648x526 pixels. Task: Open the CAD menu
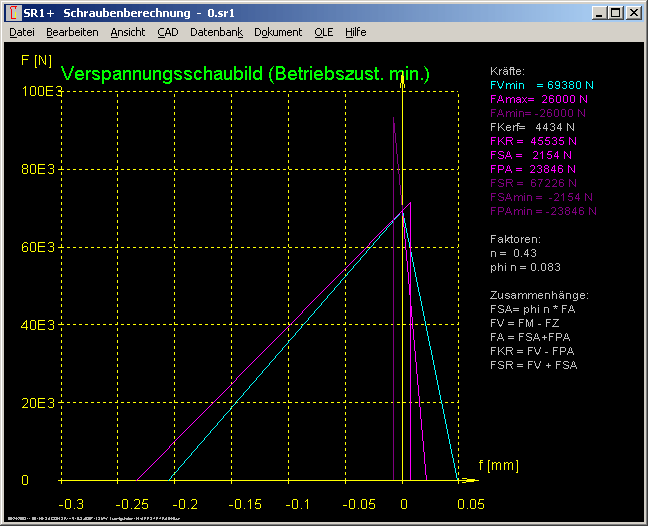(x=167, y=32)
